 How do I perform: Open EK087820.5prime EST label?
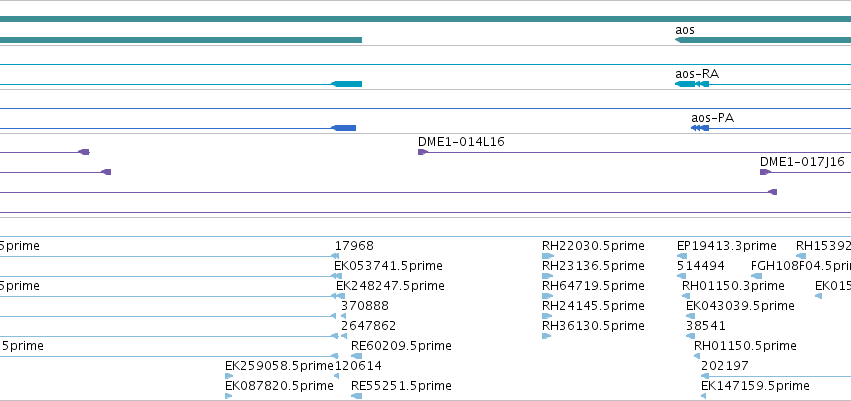tap(279, 386)
